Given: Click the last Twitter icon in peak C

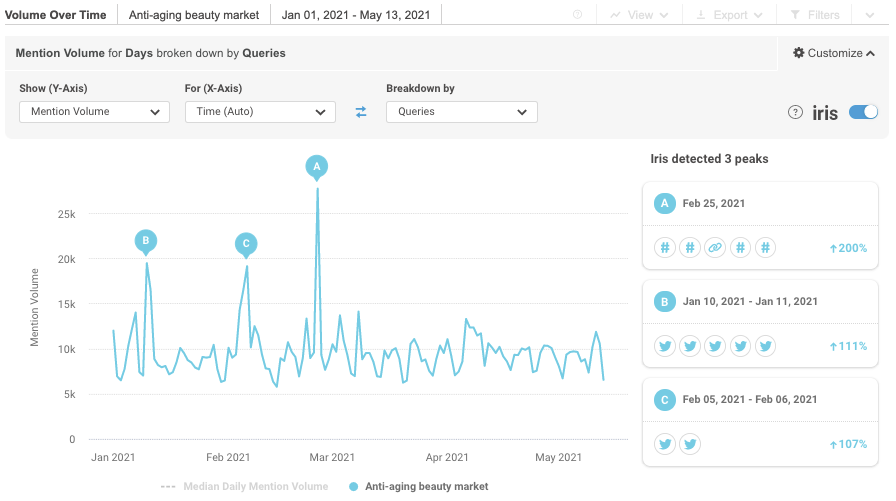Looking at the screenshot, I should pyautogui.click(x=689, y=444).
